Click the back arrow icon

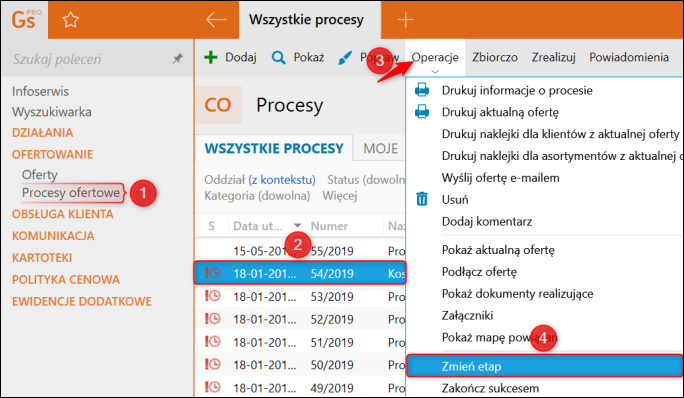[x=216, y=20]
